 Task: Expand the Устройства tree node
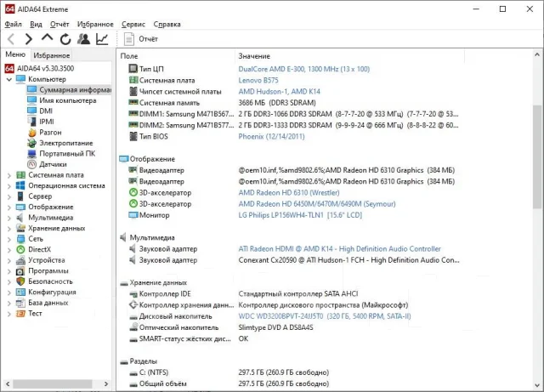(9, 261)
